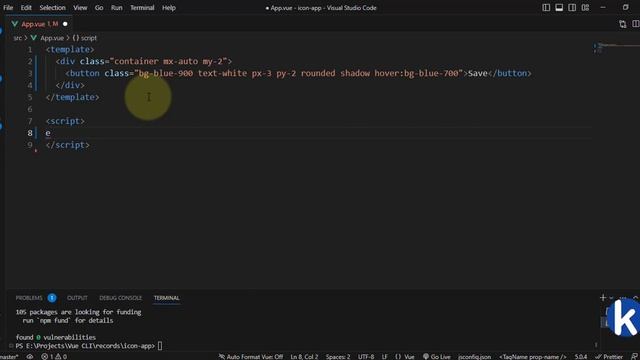Click the eye watch icon in status bar
Screen dimensions: 640x360
(30, 357)
